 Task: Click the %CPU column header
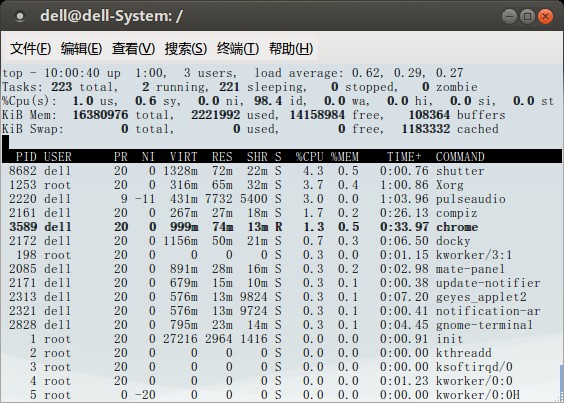tap(310, 157)
